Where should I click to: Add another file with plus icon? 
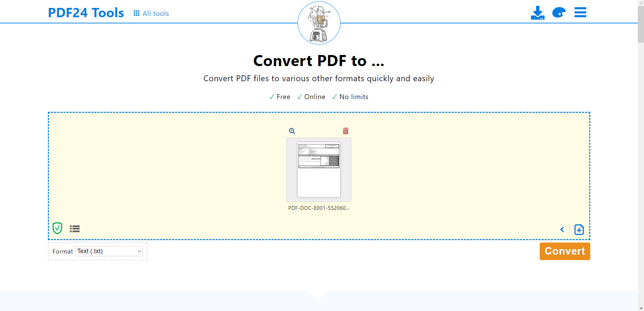[579, 229]
